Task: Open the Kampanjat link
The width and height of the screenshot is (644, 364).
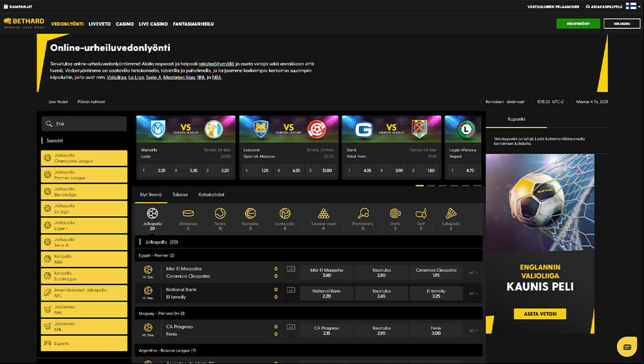Action: (17, 6)
